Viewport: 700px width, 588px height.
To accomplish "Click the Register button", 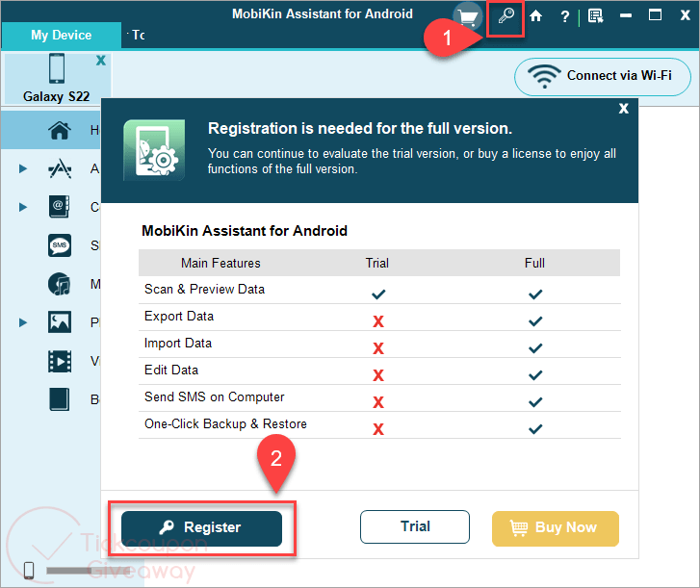I will [201, 528].
